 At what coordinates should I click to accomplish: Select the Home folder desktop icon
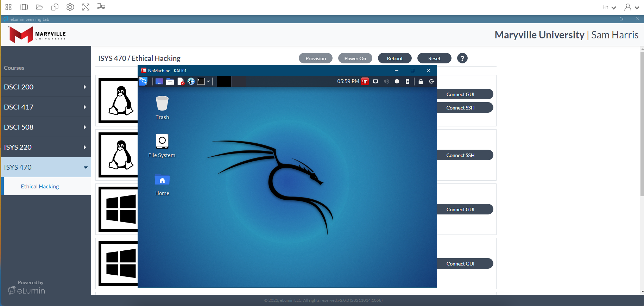[162, 185]
